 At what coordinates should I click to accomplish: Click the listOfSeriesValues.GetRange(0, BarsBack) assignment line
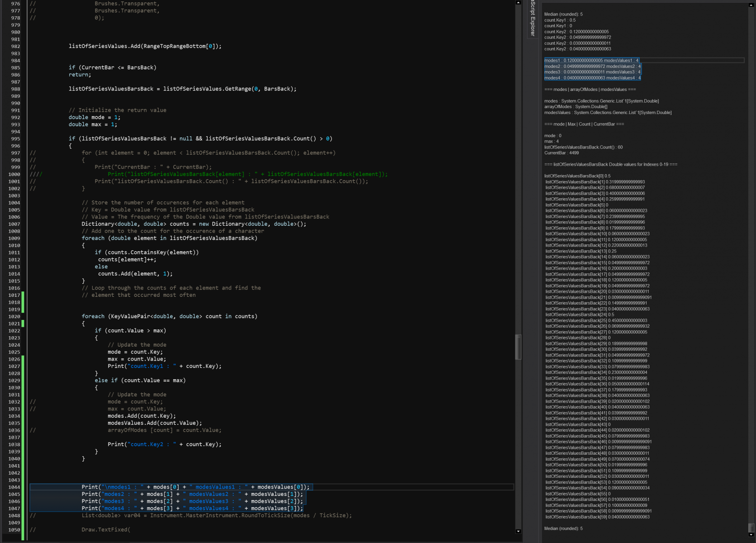[x=182, y=89]
